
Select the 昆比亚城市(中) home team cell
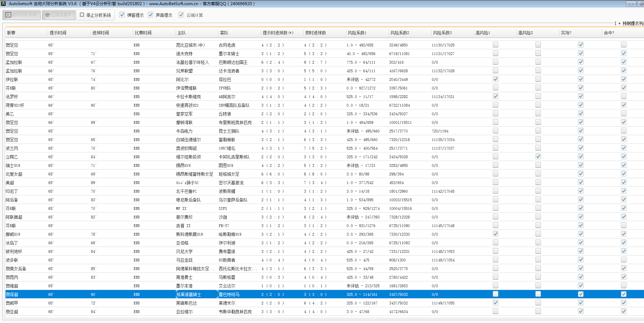tap(190, 45)
